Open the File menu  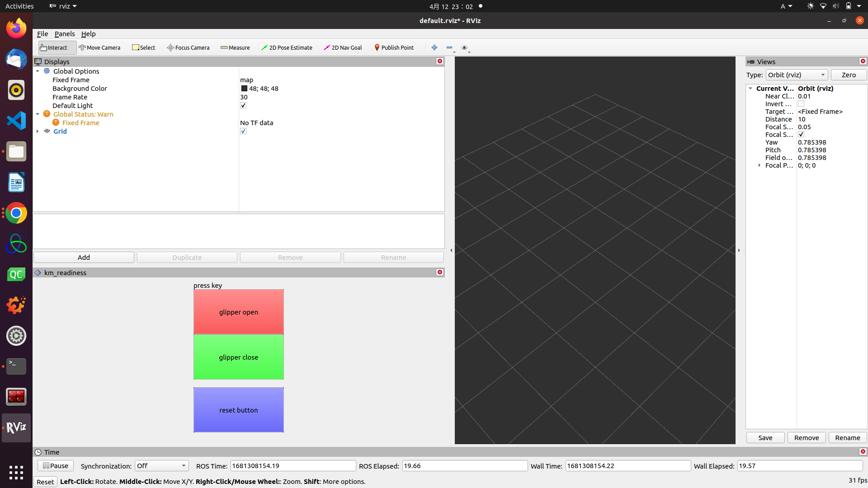tap(42, 34)
